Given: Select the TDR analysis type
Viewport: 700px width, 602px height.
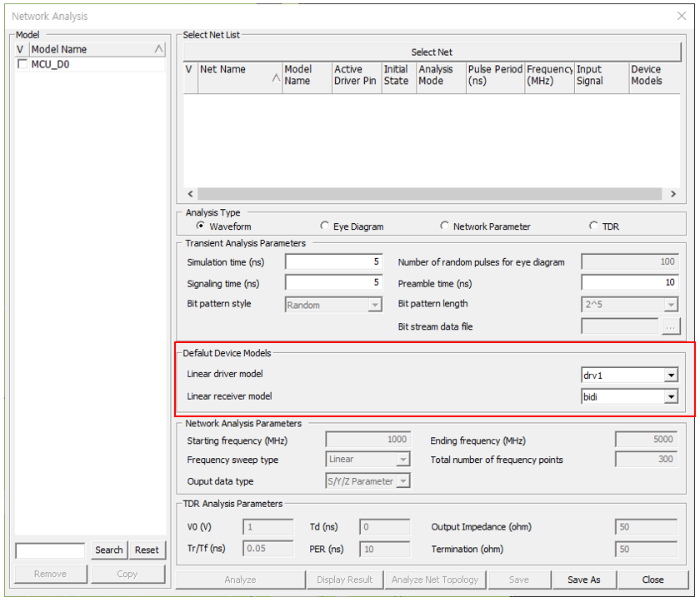Looking at the screenshot, I should coord(593,226).
